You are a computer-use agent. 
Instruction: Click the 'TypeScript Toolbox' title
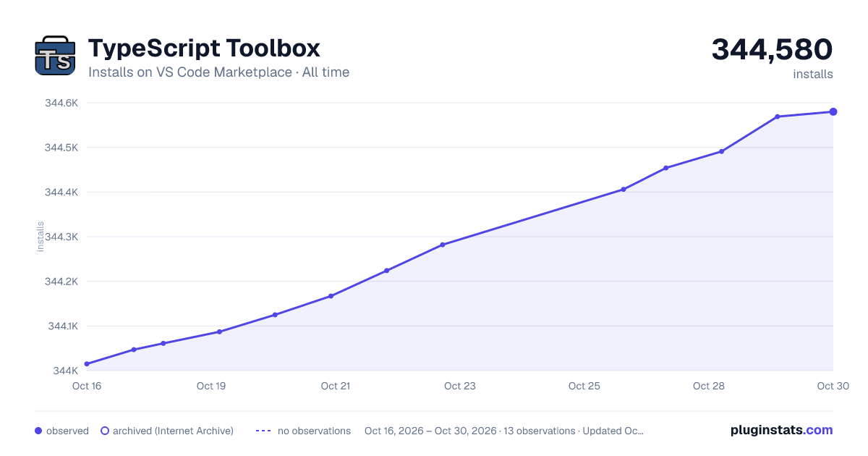(x=204, y=48)
